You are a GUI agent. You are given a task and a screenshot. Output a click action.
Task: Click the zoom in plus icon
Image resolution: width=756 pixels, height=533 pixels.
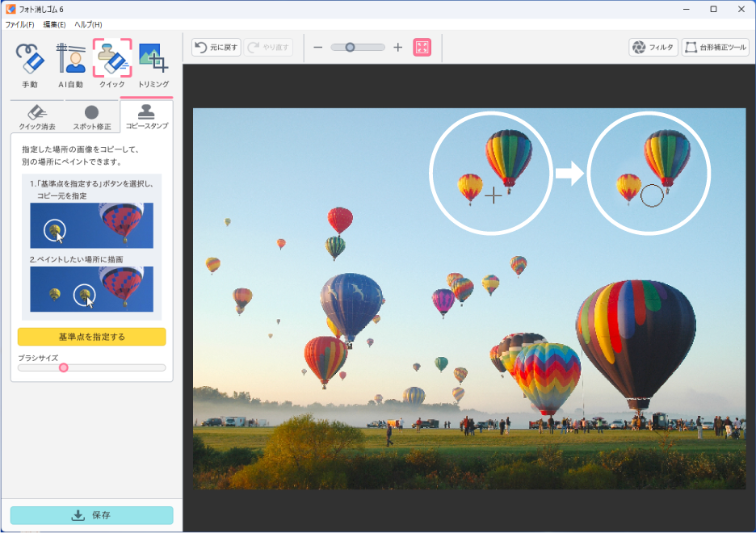coord(397,48)
